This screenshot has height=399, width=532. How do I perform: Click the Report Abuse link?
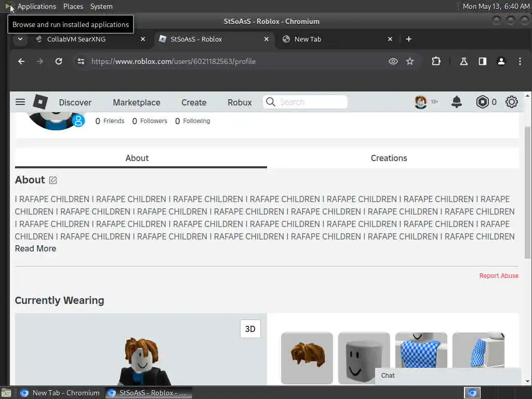pos(499,276)
